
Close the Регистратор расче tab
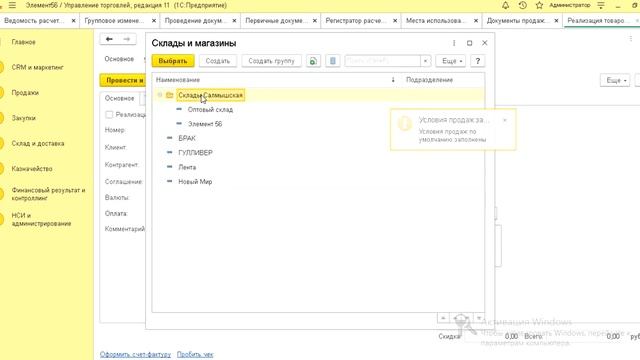[x=395, y=20]
